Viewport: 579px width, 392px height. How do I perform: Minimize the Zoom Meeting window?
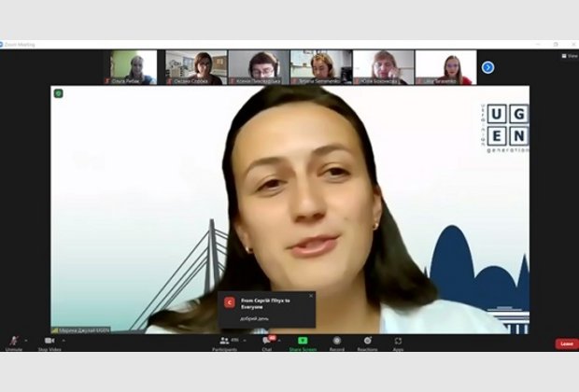pyautogui.click(x=538, y=44)
